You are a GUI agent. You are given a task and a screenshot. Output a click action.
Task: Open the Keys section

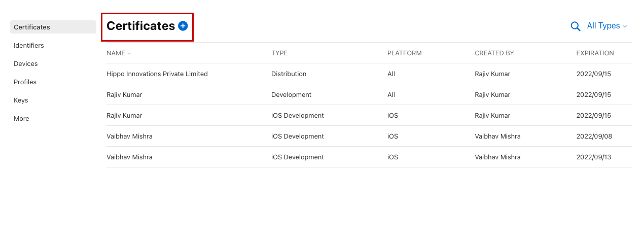click(x=21, y=100)
